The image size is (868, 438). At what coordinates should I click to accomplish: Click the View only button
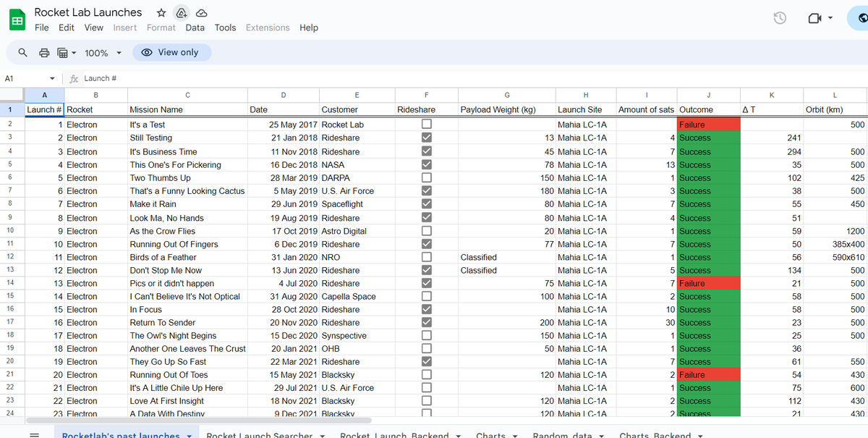pyautogui.click(x=173, y=52)
